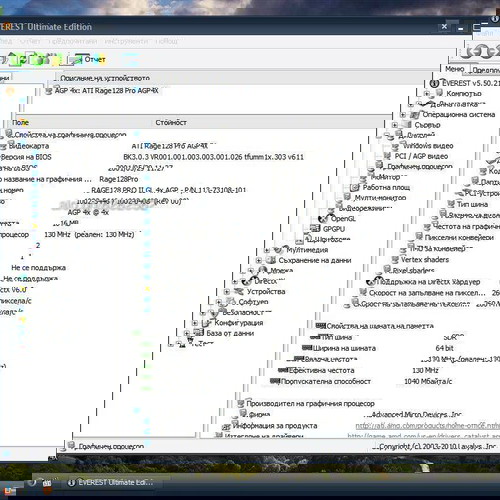Select the Пропускателна способност memory icon

click(275, 381)
